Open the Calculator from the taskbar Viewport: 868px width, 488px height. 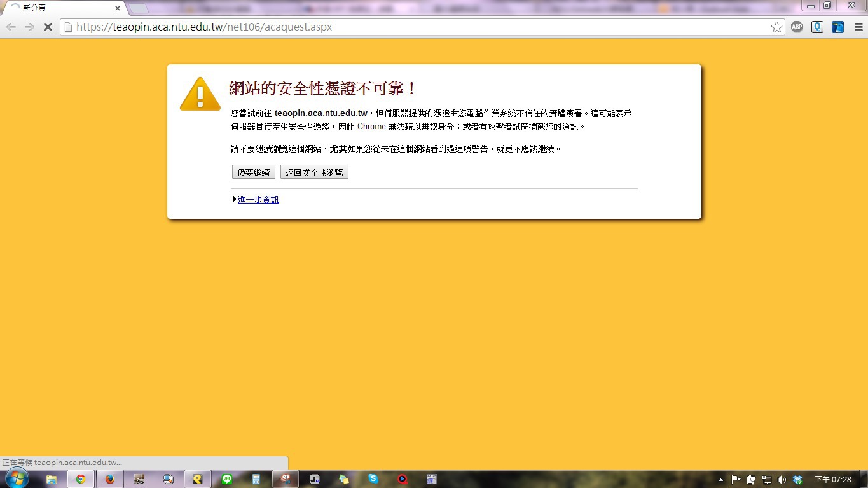coord(256,479)
